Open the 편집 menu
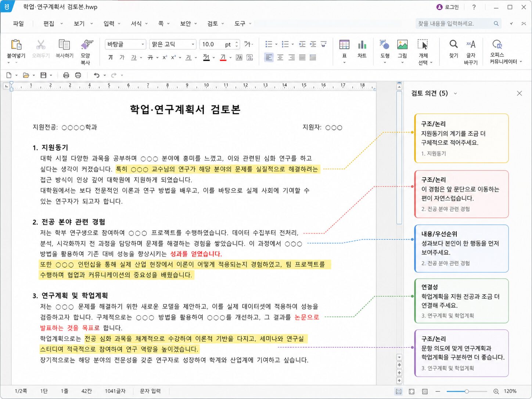This screenshot has width=532, height=399. pyautogui.click(x=49, y=24)
